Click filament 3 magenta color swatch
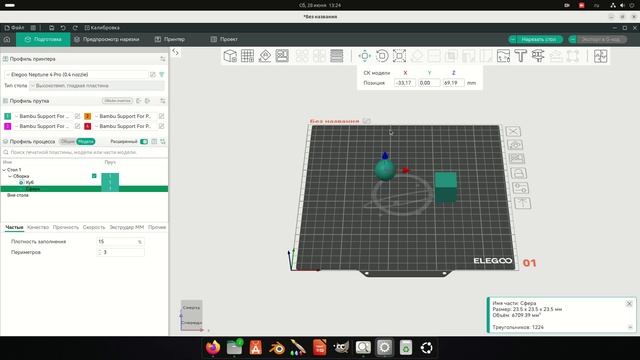The image size is (640, 360). point(7,127)
